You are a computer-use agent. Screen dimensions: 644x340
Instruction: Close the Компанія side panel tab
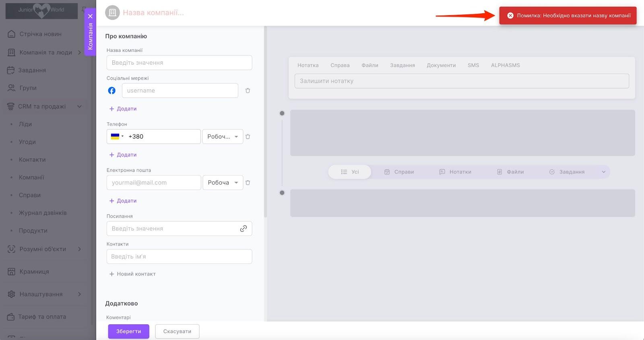pos(90,16)
